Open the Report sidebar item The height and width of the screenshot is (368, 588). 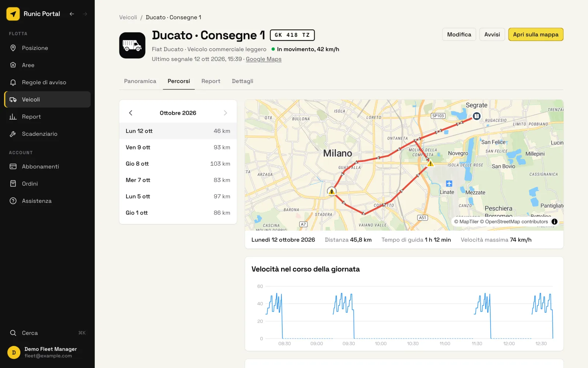tap(47, 117)
